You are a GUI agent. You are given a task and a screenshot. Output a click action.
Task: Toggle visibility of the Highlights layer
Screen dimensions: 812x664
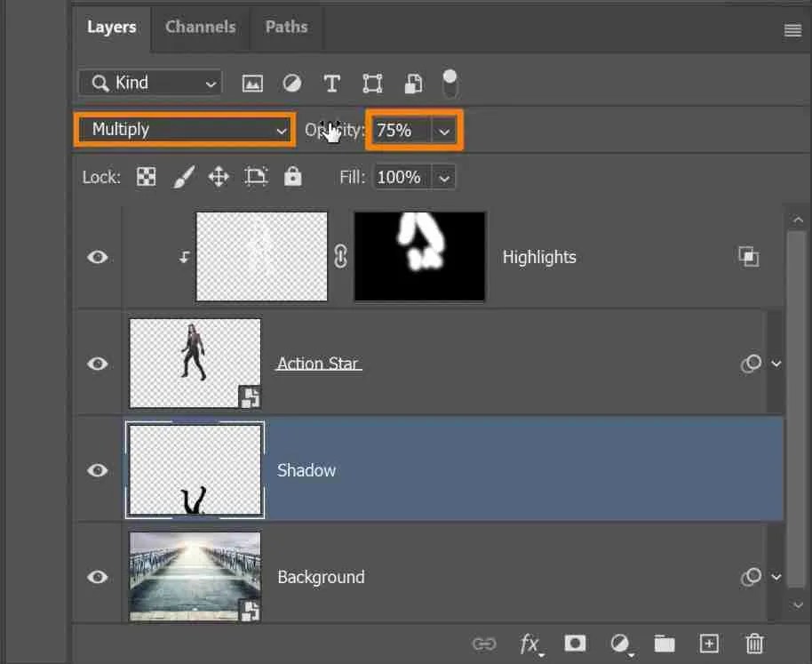[x=97, y=257]
